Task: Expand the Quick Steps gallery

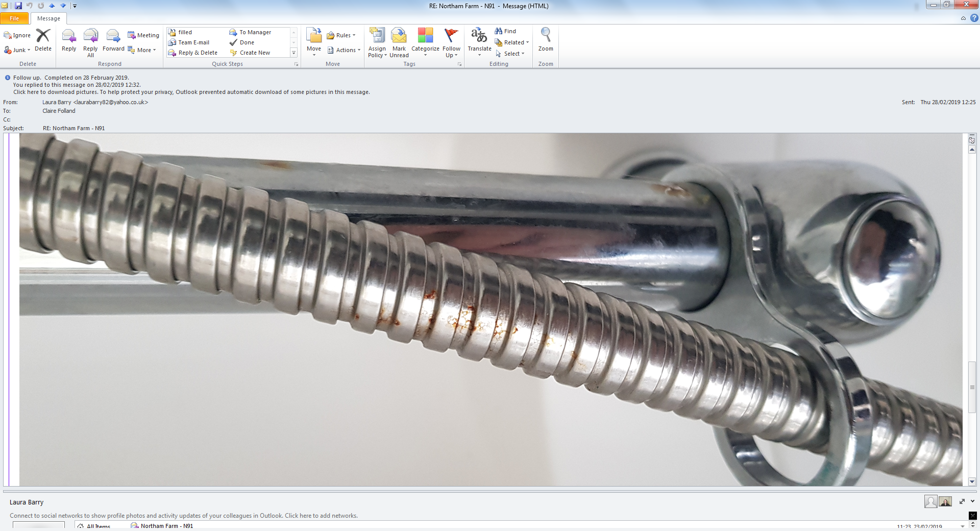Action: [x=293, y=53]
